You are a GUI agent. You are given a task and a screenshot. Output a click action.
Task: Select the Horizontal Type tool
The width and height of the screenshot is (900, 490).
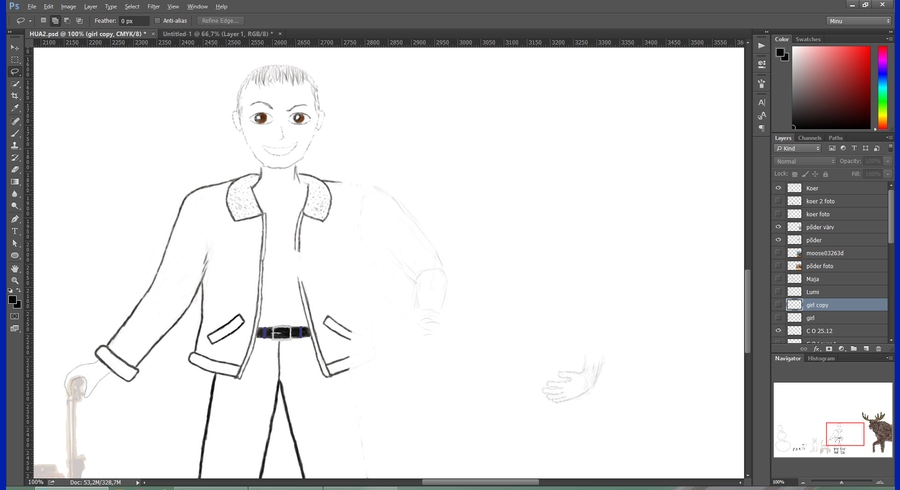(x=15, y=231)
